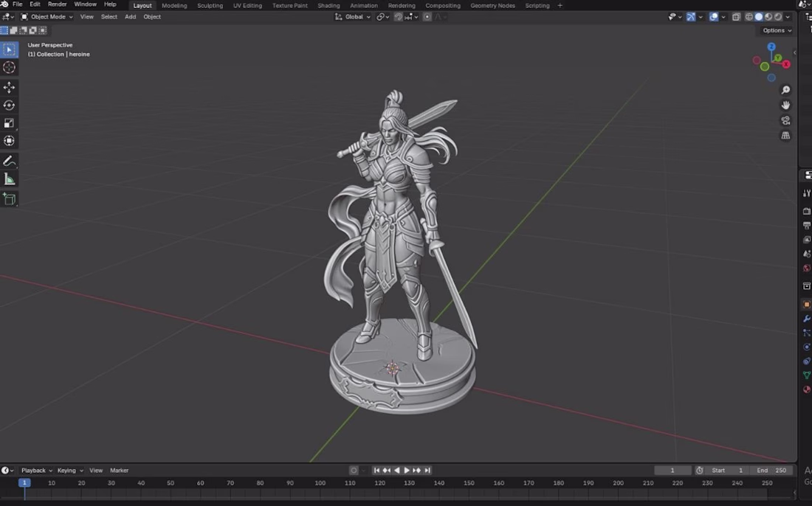
Task: Click the timeline playhead at frame 1
Action: click(x=24, y=482)
